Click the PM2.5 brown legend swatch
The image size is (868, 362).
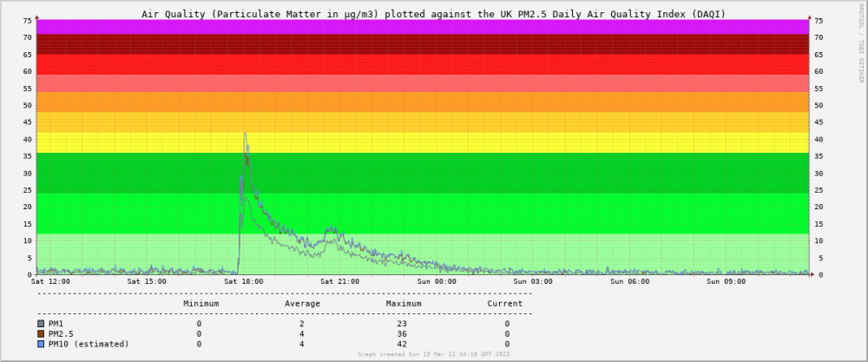[x=41, y=333]
